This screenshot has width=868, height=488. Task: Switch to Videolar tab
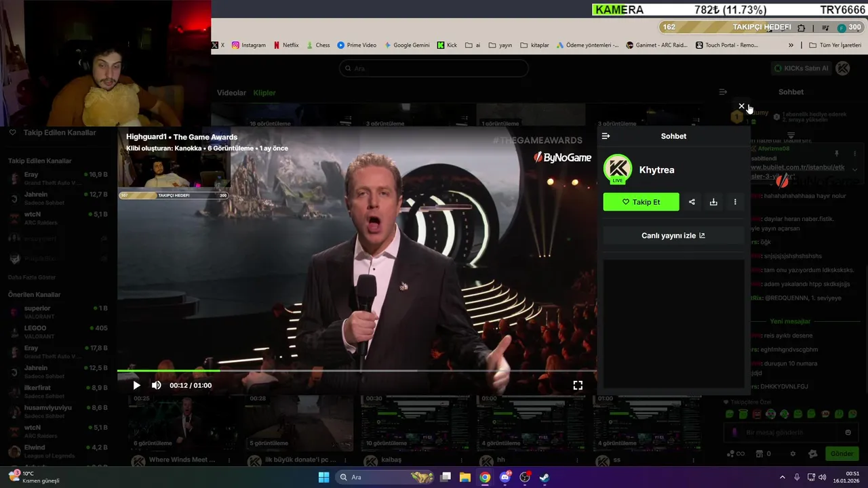click(x=231, y=93)
